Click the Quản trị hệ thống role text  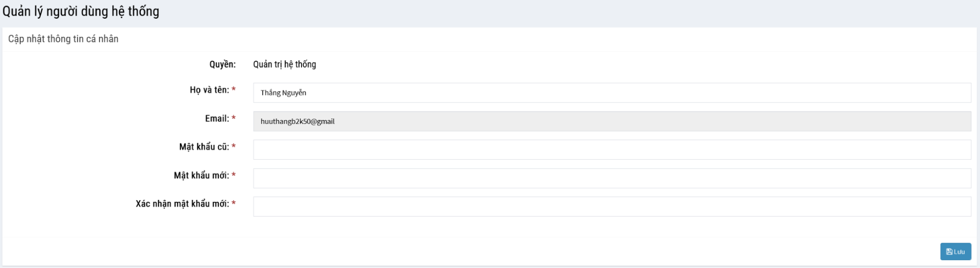coord(284,64)
